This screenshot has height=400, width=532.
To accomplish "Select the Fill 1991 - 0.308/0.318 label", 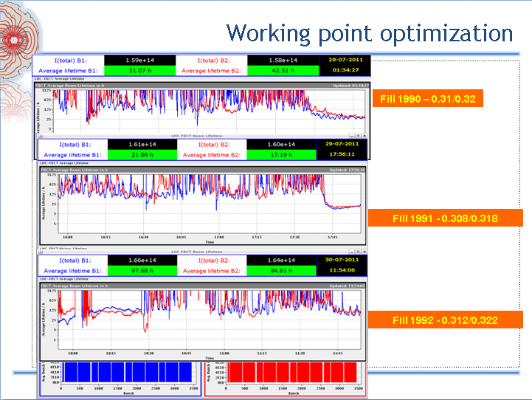I will pos(445,218).
